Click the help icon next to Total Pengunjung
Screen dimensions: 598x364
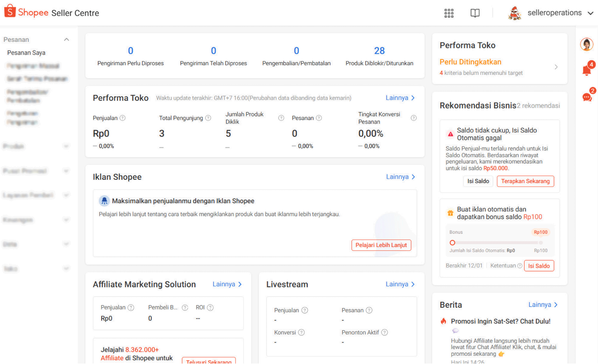click(x=208, y=118)
